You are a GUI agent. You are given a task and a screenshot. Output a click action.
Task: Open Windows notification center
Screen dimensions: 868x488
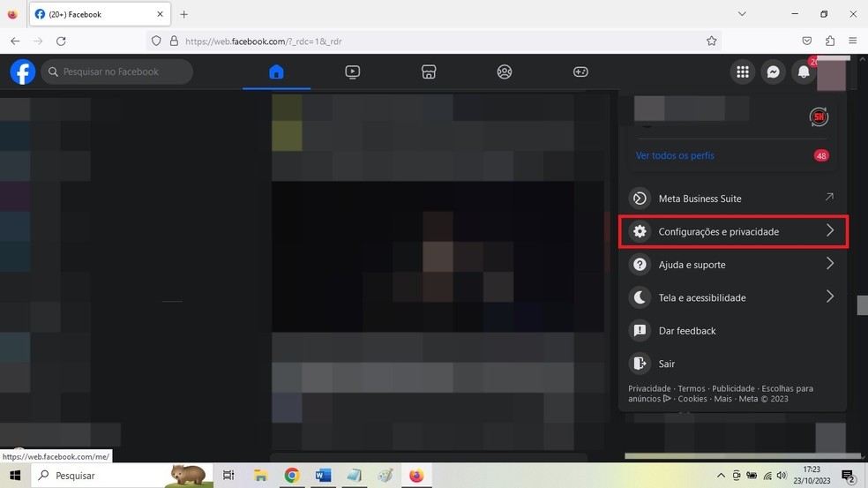point(848,476)
